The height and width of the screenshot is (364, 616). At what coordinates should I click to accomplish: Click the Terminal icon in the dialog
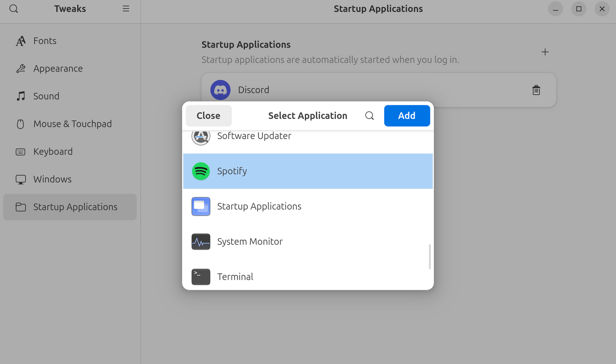pyautogui.click(x=200, y=277)
